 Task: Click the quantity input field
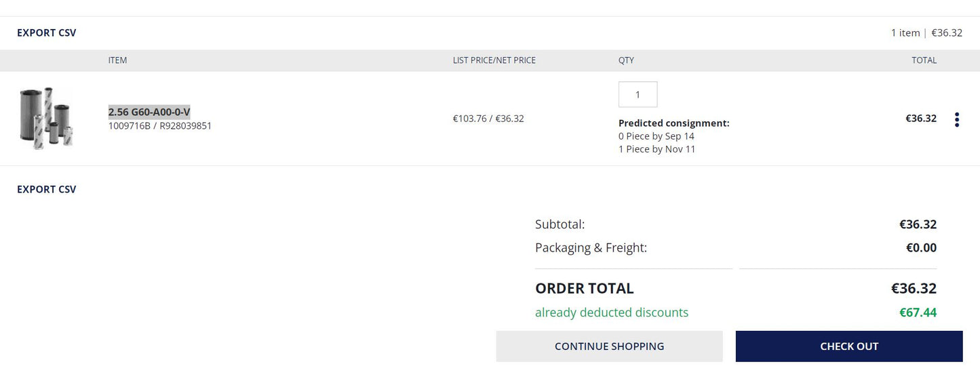[x=638, y=94]
